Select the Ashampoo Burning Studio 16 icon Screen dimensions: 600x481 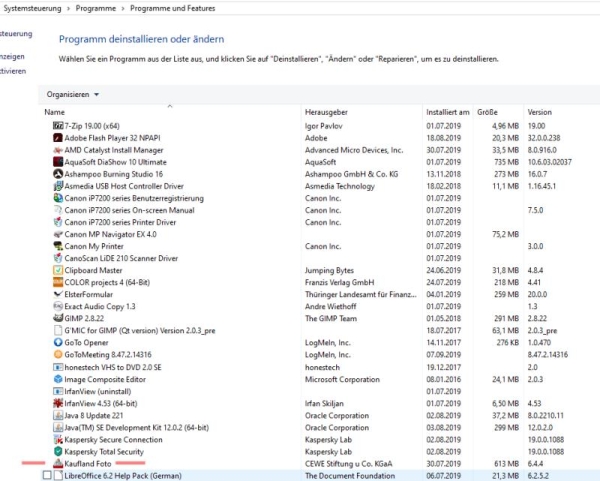tap(57, 174)
